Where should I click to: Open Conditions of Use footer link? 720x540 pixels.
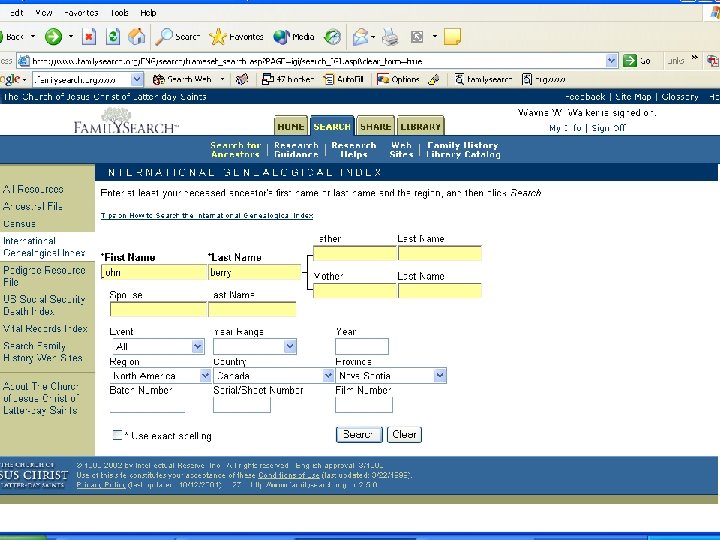[x=289, y=475]
